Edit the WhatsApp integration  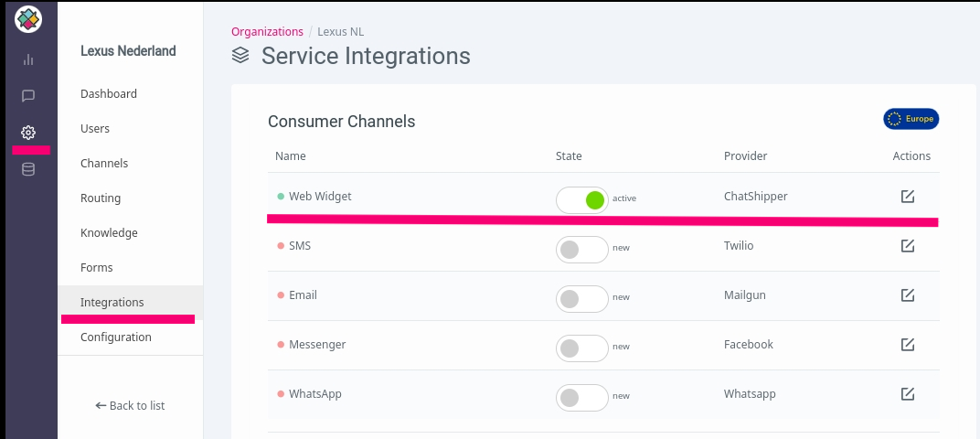click(x=908, y=394)
